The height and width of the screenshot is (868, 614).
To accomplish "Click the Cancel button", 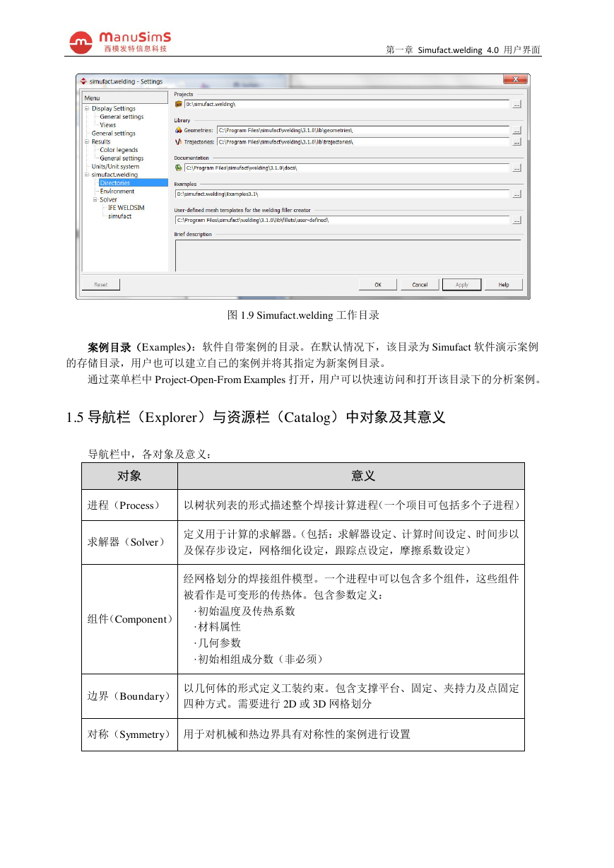I will (420, 284).
